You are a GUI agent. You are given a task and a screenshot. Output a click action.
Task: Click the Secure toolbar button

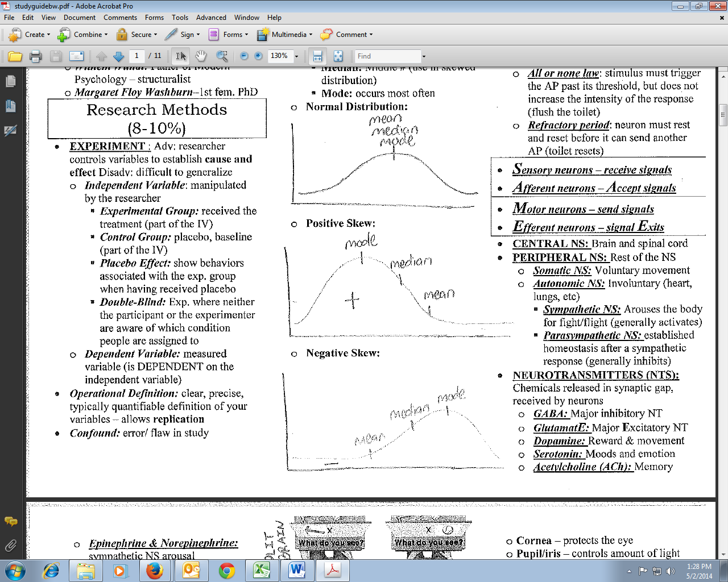pyautogui.click(x=136, y=35)
